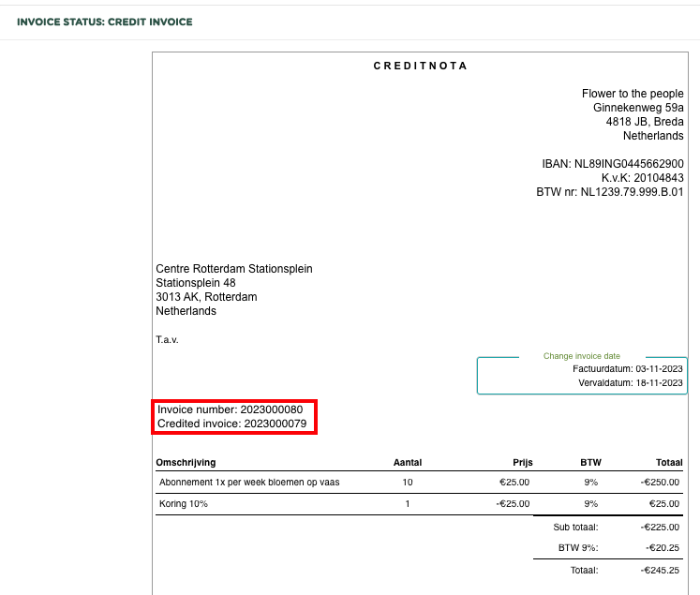This screenshot has height=595, width=700.
Task: Select 'Abonnement 1x per week bloemen op vaas'
Action: (x=249, y=482)
